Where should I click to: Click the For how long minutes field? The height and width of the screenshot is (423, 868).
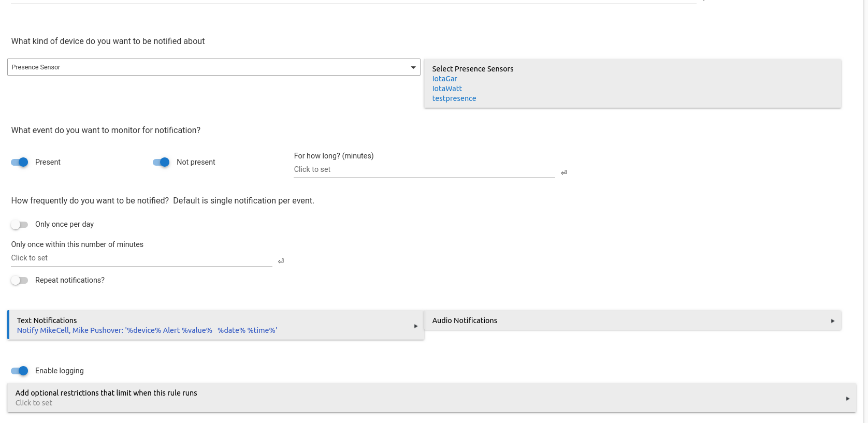pos(424,170)
